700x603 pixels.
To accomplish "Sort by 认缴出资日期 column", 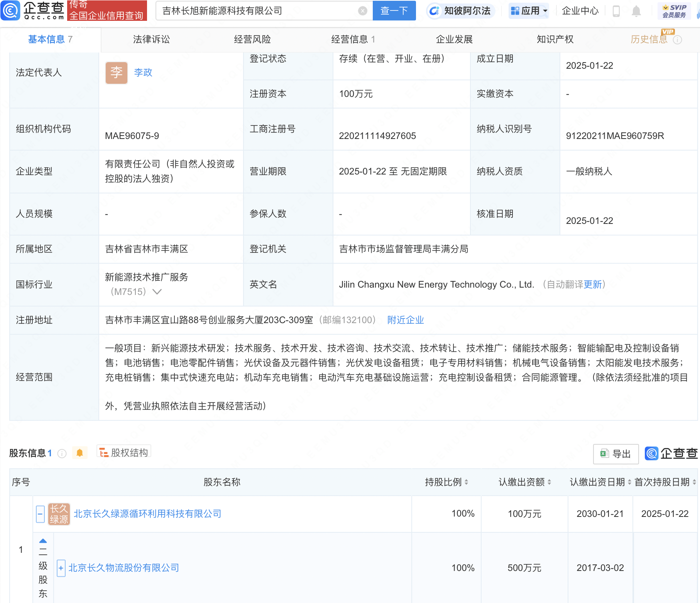I will [x=629, y=482].
